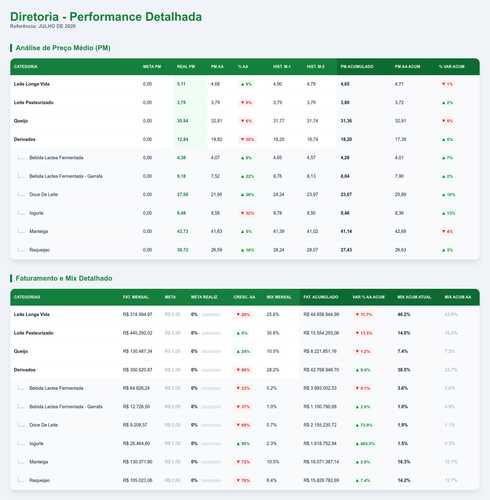Click the HIST. M-1 column header

click(x=282, y=67)
